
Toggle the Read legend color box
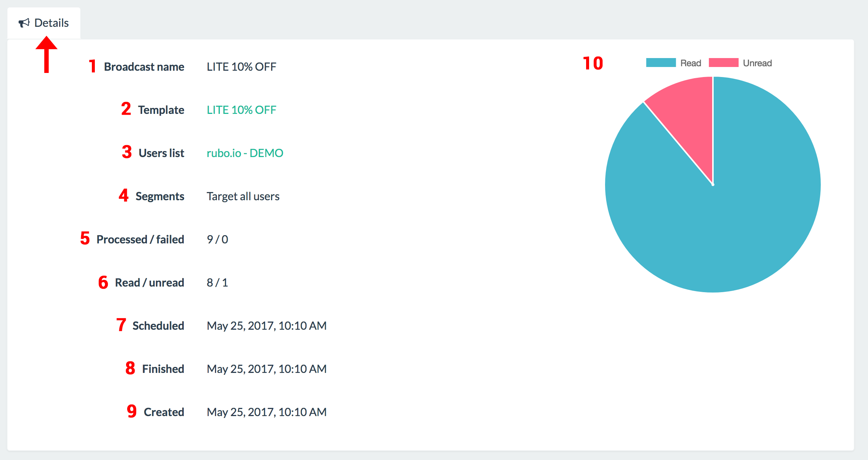pyautogui.click(x=661, y=63)
